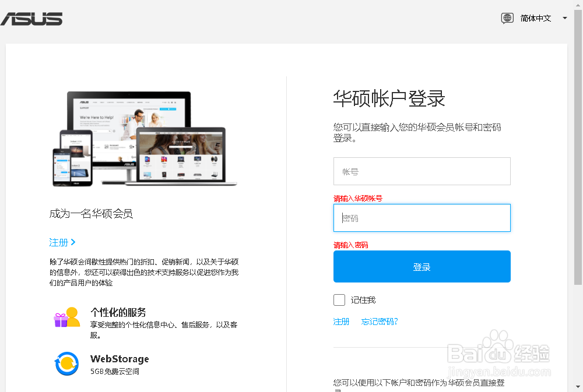Click the 注册 link below 成为一名华硕会员

(x=58, y=242)
